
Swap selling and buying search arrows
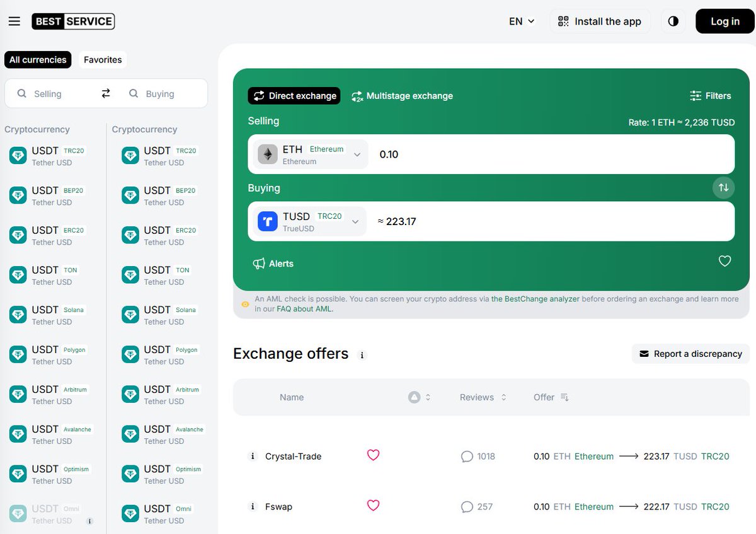coord(106,93)
